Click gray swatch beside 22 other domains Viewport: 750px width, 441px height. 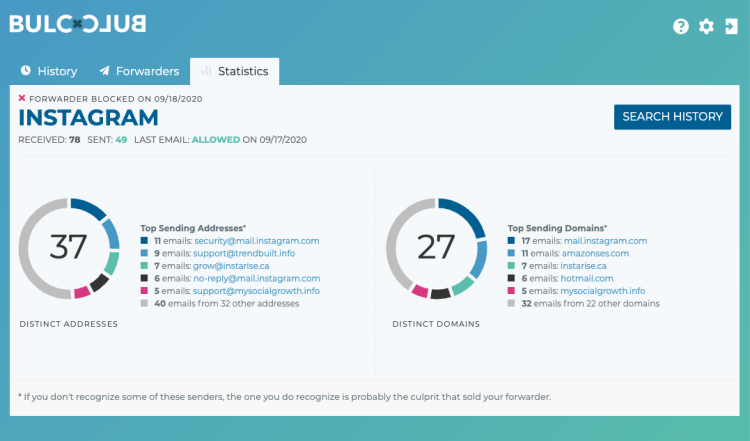pos(511,303)
